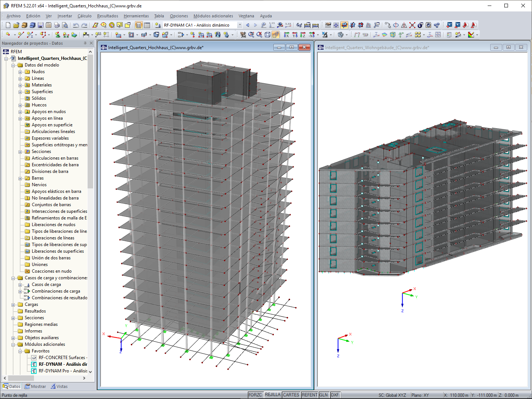Open the Archivo menu
The width and height of the screenshot is (532, 399).
pyautogui.click(x=14, y=16)
